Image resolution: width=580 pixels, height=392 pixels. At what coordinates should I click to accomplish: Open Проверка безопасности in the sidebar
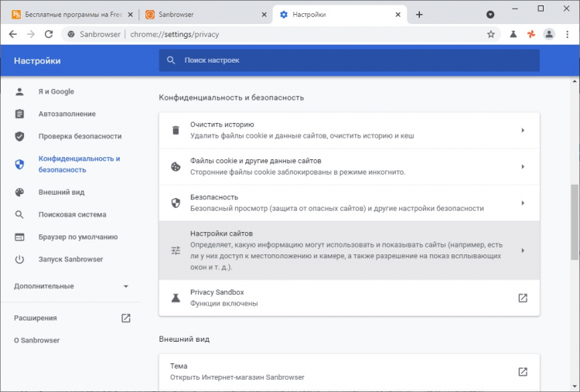(x=80, y=136)
